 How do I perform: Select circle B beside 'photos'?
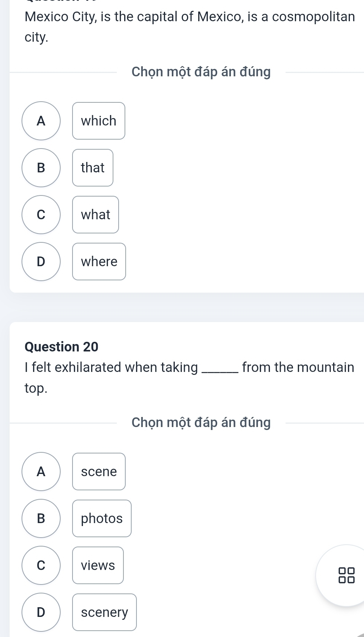click(41, 518)
